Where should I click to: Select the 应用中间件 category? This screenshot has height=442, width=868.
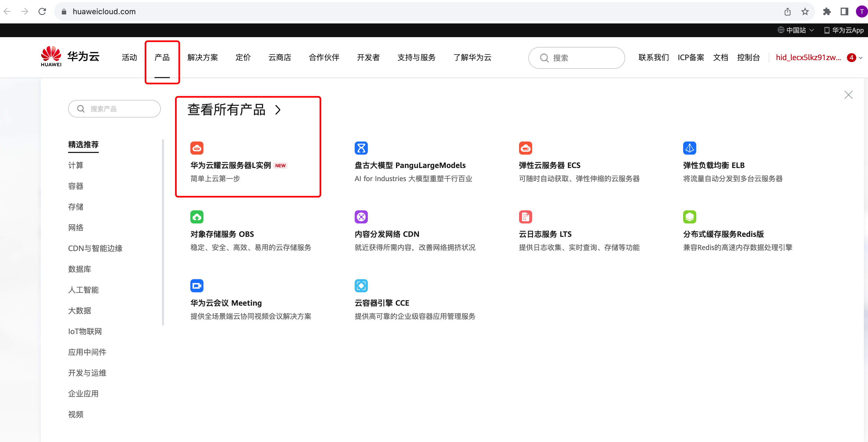(x=87, y=352)
